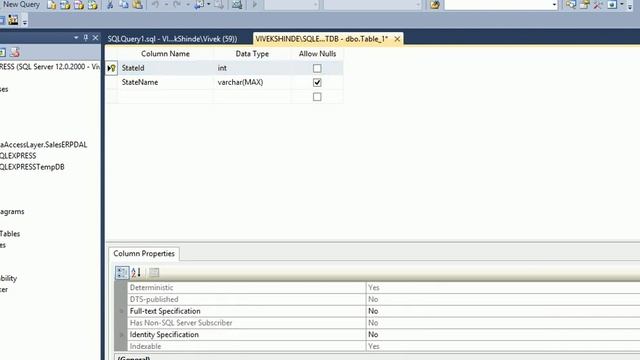Click the Table Designer script icon in second toolbar
The height and width of the screenshot is (360, 640).
tap(13, 20)
